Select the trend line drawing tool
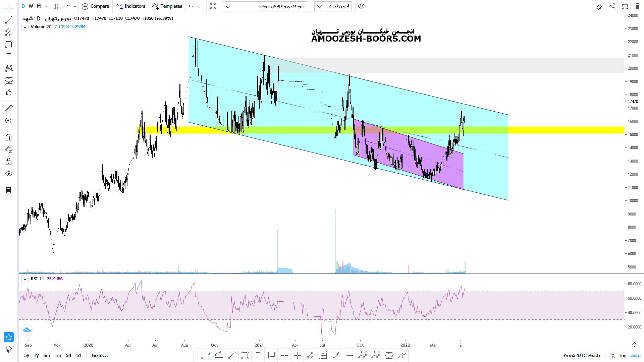The image size is (644, 362). coord(9,20)
